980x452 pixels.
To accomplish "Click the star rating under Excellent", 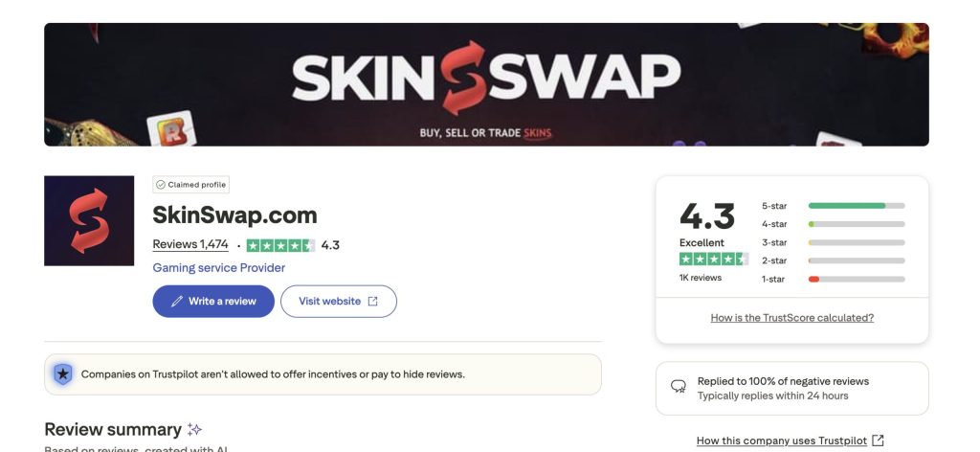I will point(714,259).
